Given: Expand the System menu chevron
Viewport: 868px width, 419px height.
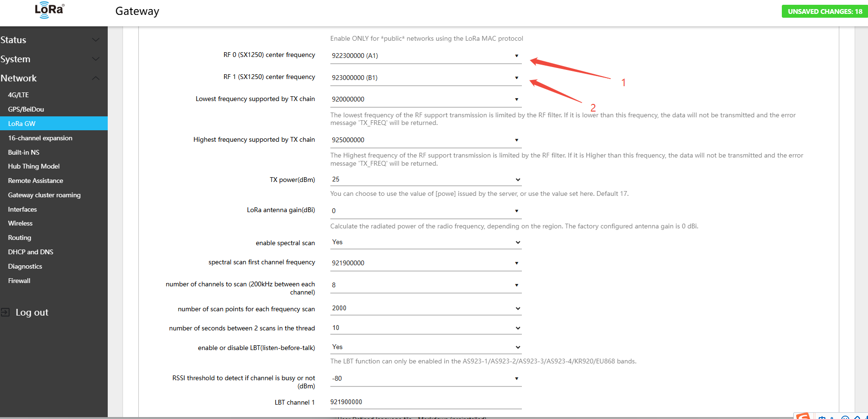Looking at the screenshot, I should pyautogui.click(x=96, y=59).
